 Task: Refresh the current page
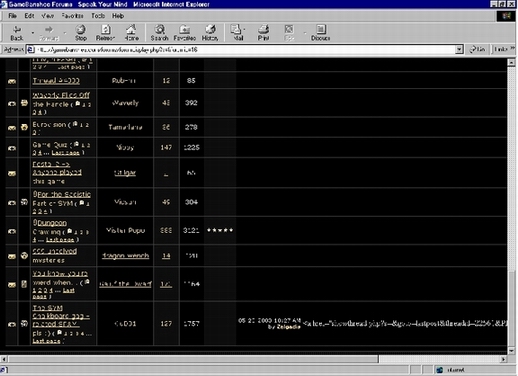(105, 33)
